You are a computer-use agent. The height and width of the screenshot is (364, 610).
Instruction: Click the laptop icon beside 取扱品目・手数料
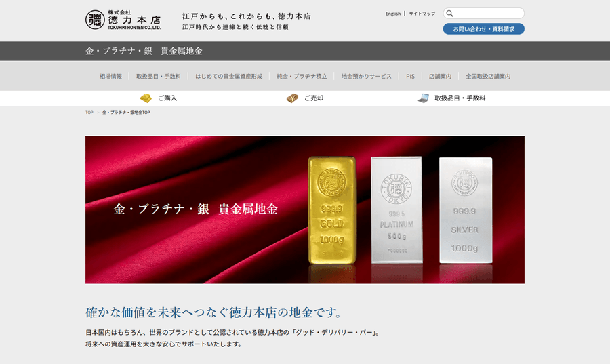point(423,98)
